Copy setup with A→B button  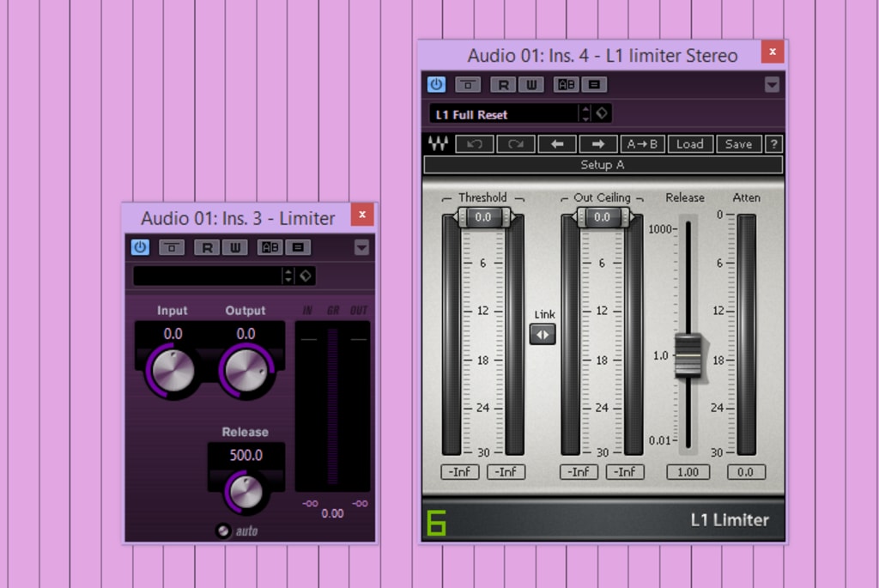tap(642, 144)
